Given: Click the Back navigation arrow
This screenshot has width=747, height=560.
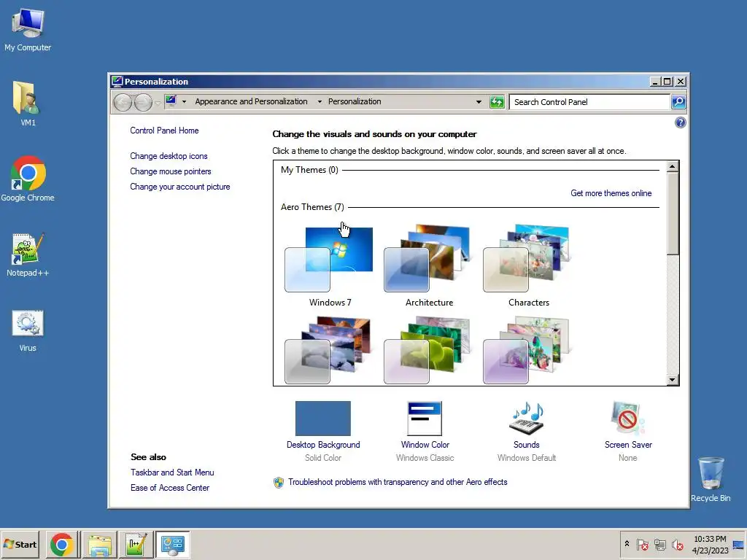Looking at the screenshot, I should [x=123, y=102].
